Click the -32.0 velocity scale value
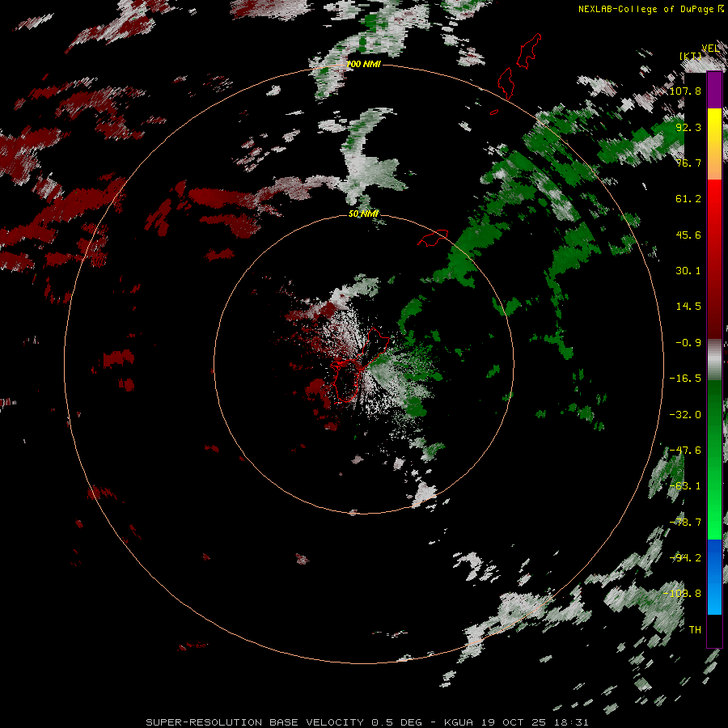The height and width of the screenshot is (728, 728). point(685,415)
